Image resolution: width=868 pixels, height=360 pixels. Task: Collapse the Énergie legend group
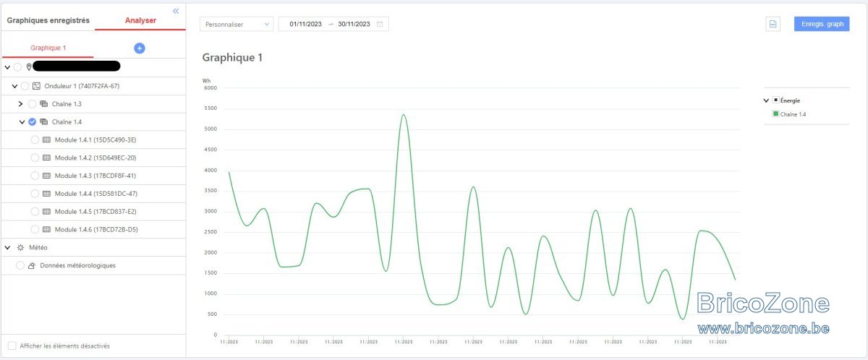click(766, 100)
